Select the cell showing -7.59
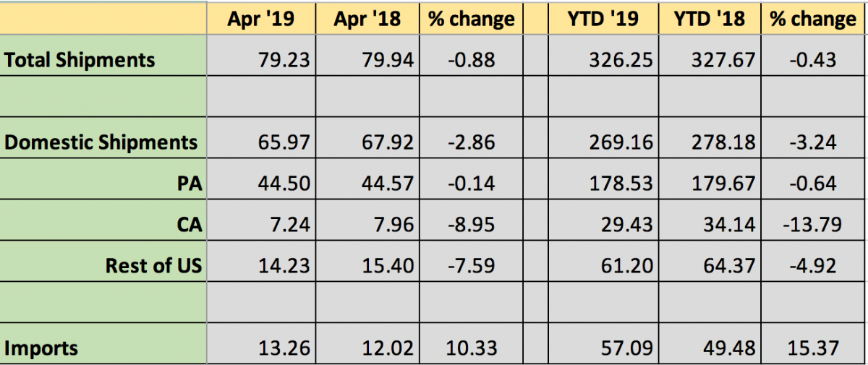 [470, 266]
